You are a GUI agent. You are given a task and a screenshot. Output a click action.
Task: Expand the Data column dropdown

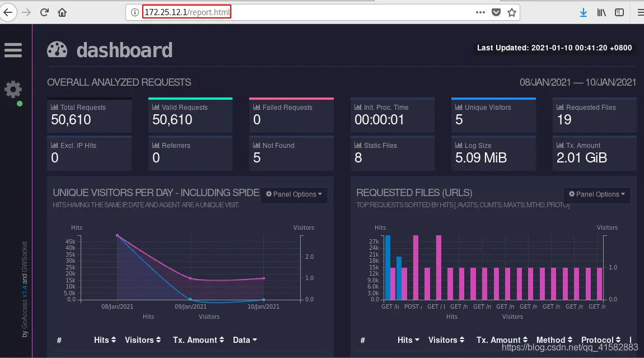tap(245, 340)
